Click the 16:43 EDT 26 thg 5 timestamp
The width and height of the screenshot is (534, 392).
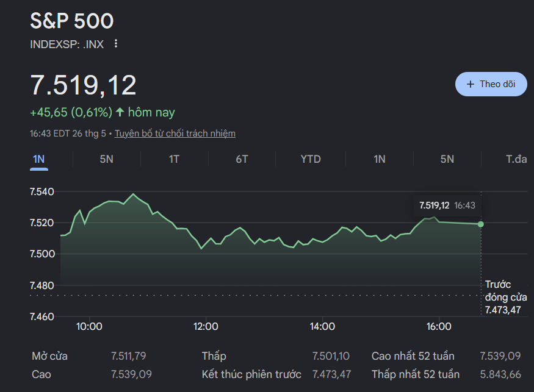pyautogui.click(x=68, y=134)
